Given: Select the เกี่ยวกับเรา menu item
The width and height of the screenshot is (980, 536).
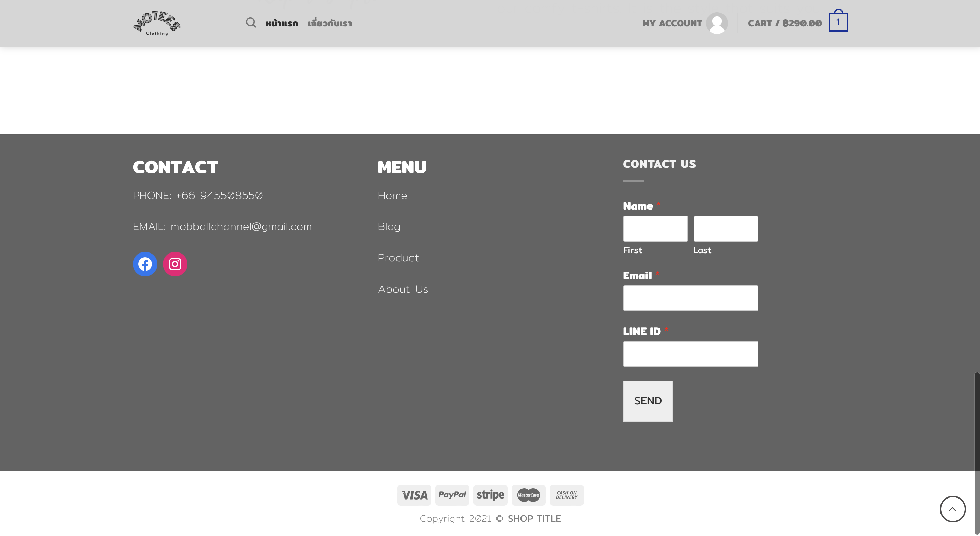Looking at the screenshot, I should 330,24.
